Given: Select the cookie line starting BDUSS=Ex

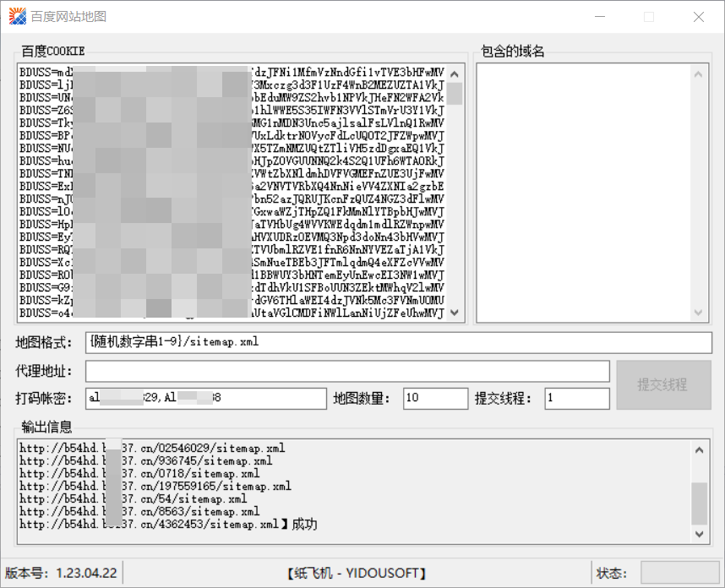Looking at the screenshot, I should [x=232, y=187].
